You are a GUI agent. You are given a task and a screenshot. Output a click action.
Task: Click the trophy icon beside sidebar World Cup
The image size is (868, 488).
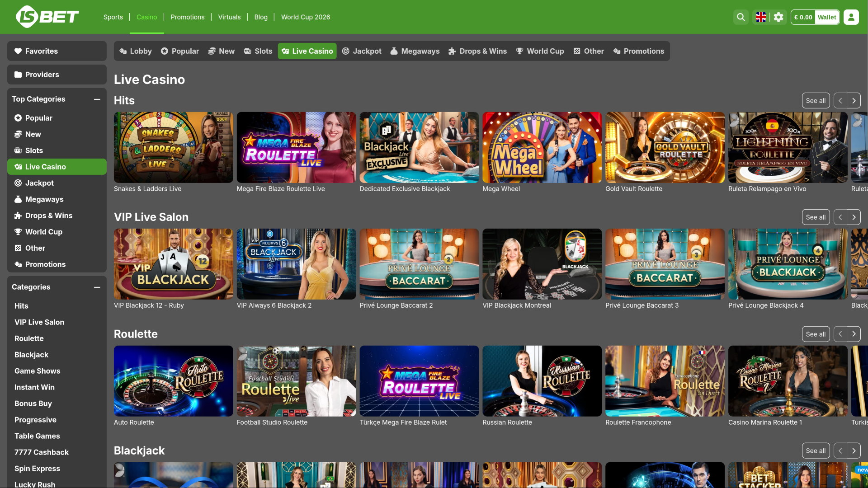pos(18,232)
